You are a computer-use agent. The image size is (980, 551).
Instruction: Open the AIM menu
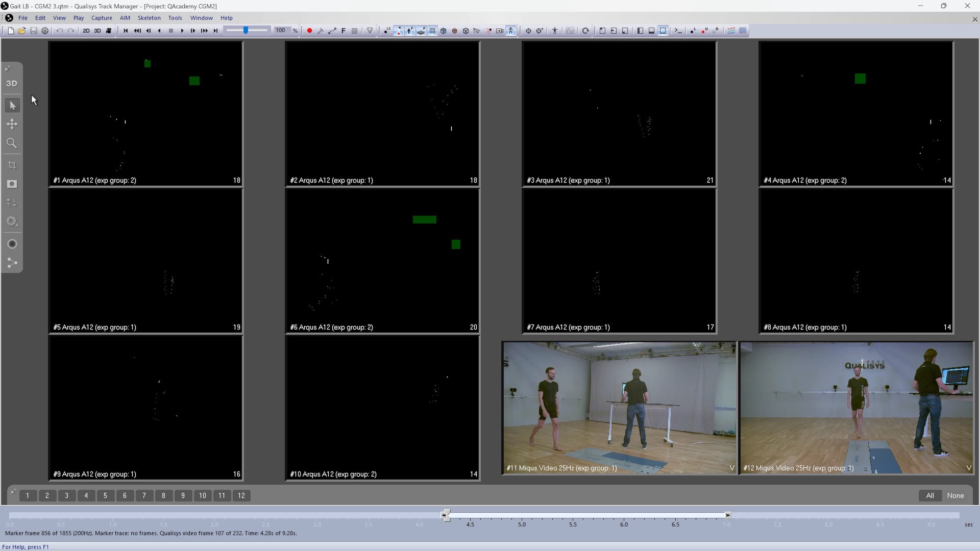coord(125,18)
